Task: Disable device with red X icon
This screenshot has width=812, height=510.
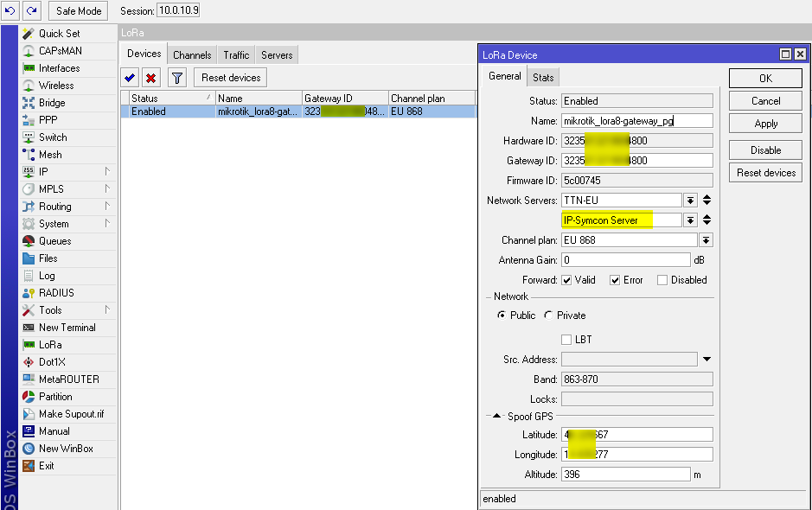Action: [x=151, y=78]
